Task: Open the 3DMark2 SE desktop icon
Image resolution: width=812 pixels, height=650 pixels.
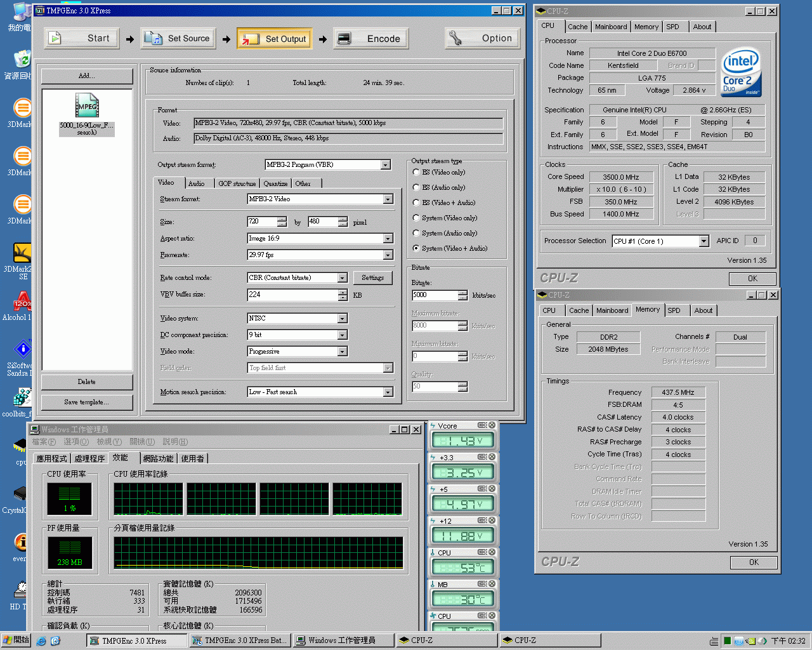Action: (22, 261)
